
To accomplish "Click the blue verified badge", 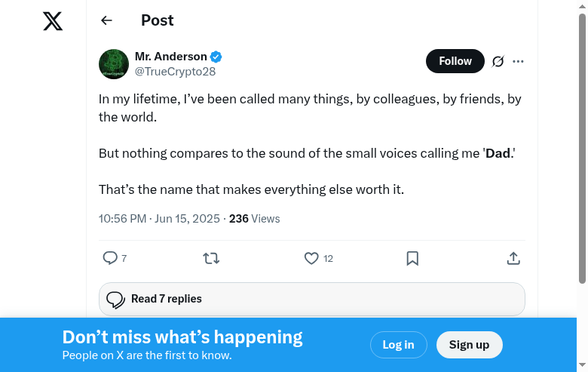I will click(x=216, y=57).
